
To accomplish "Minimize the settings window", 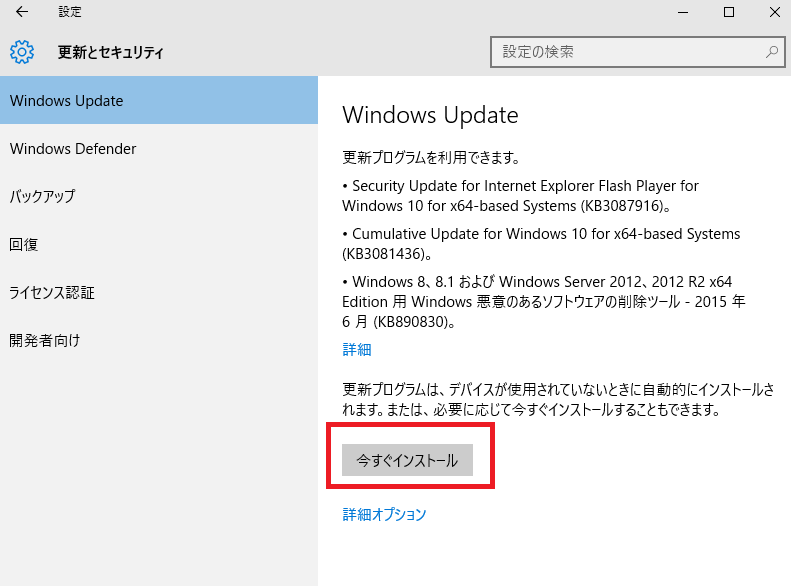I will (683, 12).
